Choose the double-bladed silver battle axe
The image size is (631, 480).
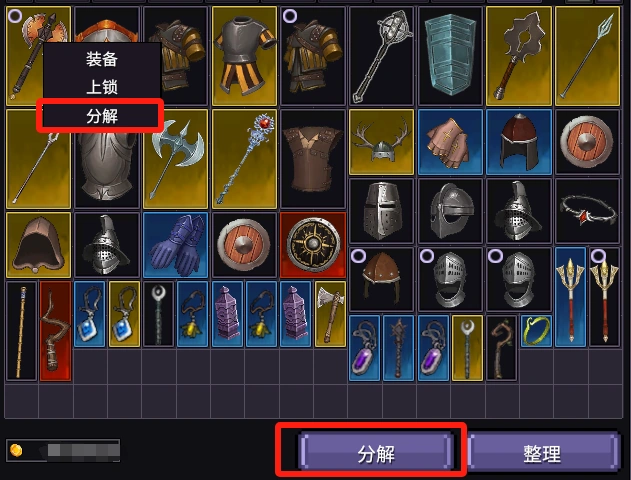[175, 159]
